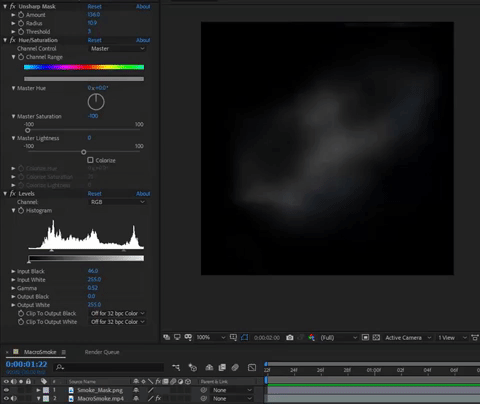Hide the Smoke_Mask.png layer with eye icon

pyautogui.click(x=6, y=390)
